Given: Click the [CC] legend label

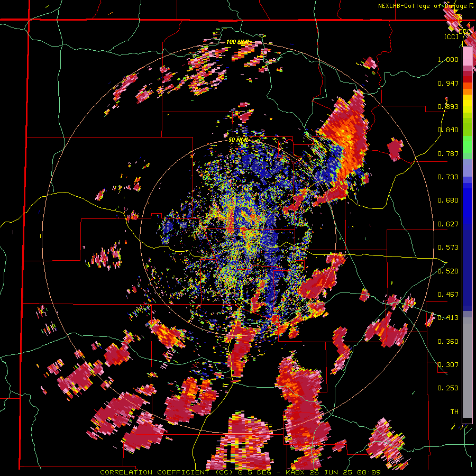Looking at the screenshot, I should pyautogui.click(x=451, y=36).
